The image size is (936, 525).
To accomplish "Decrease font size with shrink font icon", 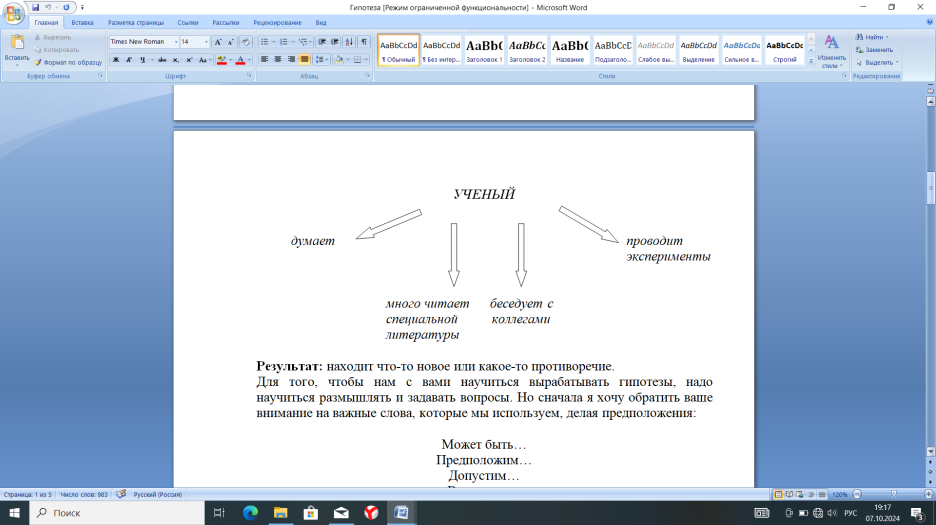I will point(230,42).
